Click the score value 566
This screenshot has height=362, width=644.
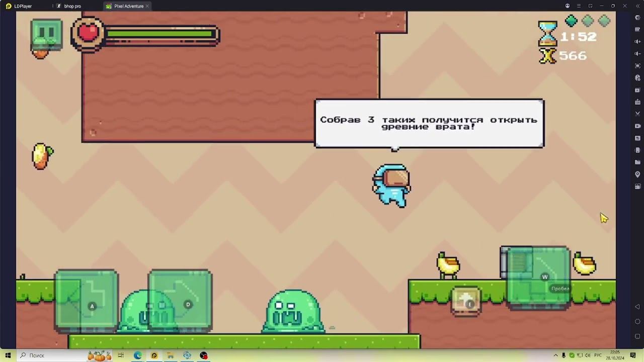coord(573,56)
